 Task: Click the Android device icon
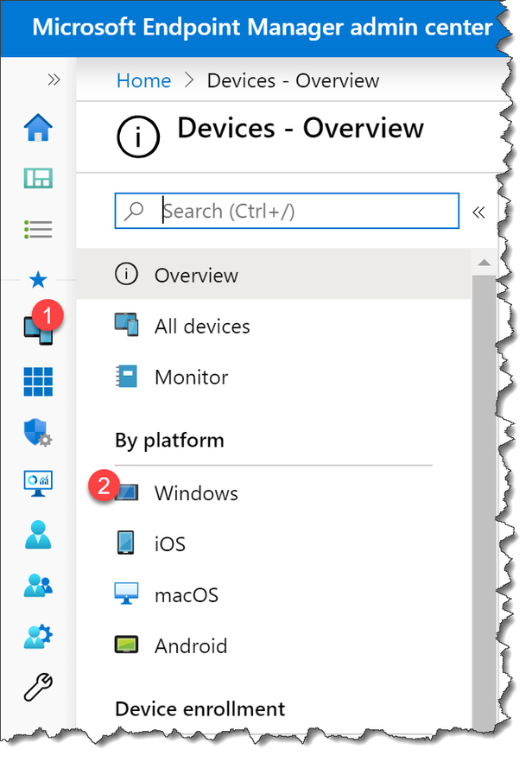(x=126, y=645)
